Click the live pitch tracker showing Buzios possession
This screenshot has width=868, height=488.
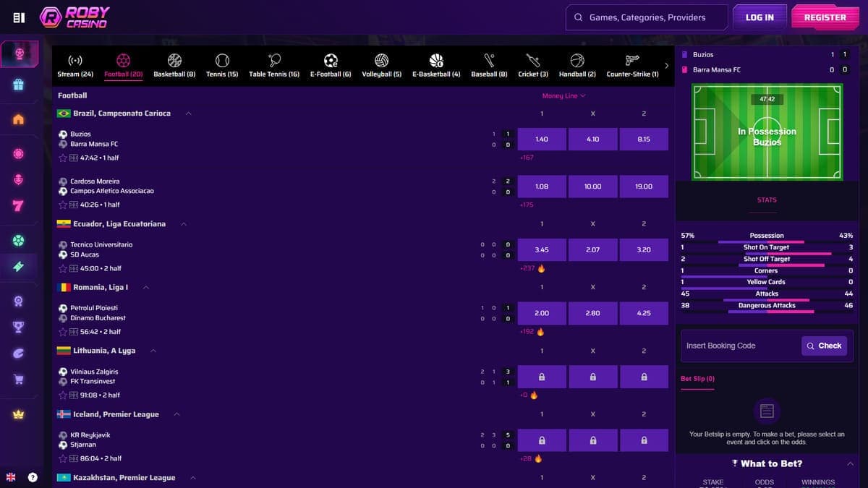(x=767, y=132)
